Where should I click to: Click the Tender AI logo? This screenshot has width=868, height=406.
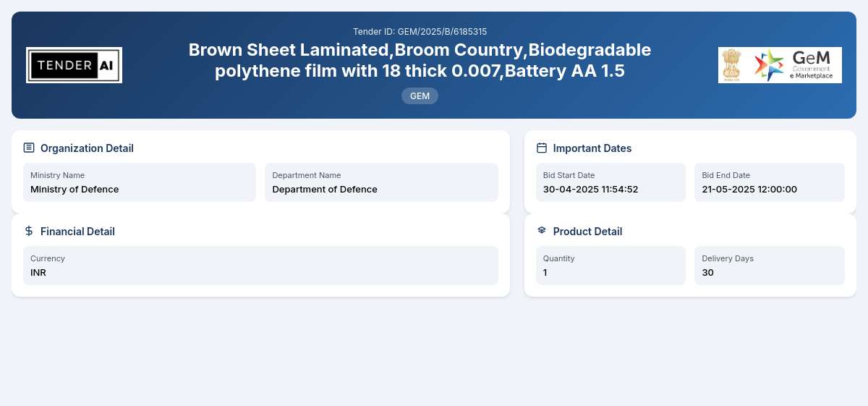[x=74, y=65]
